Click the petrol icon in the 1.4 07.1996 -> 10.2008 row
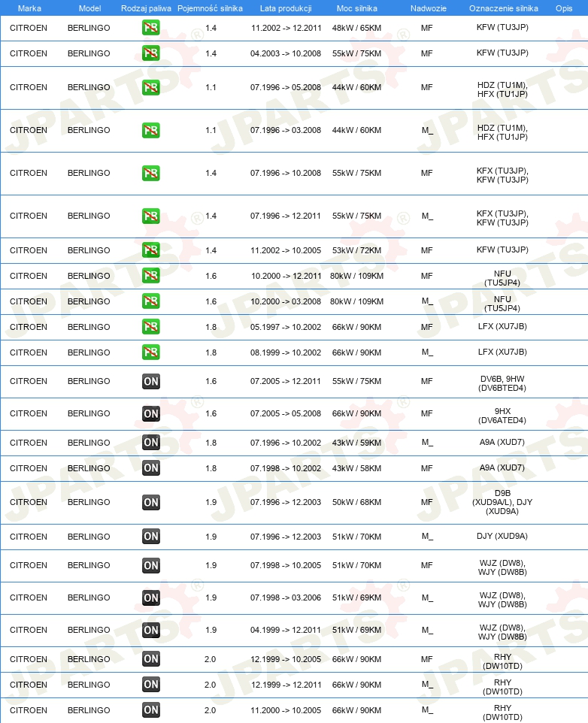Image resolution: width=588 pixels, height=723 pixels. 151,173
